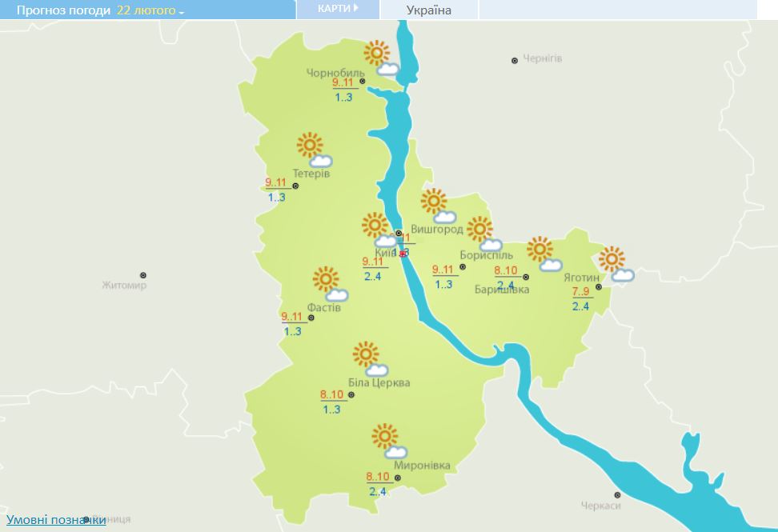This screenshot has width=778, height=532.
Task: Click the red Київ location marker
Action: pos(403,254)
